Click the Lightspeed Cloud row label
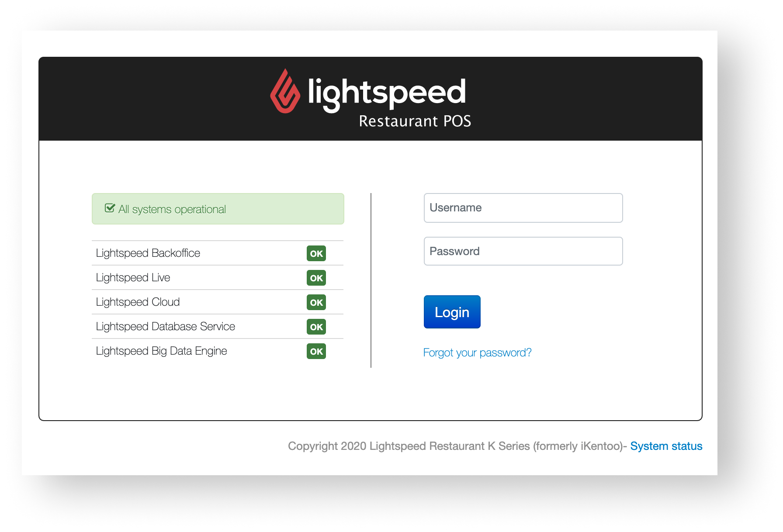The width and height of the screenshot is (783, 532). (x=138, y=302)
